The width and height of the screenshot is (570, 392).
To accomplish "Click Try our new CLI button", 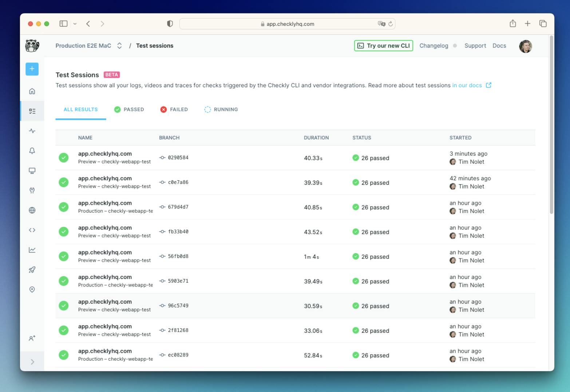I will (x=384, y=46).
